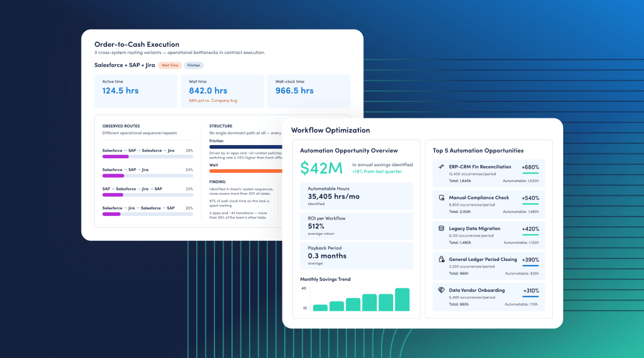Click the OBSERVED ROUTES heading
This screenshot has width=644, height=358.
pyautogui.click(x=121, y=126)
